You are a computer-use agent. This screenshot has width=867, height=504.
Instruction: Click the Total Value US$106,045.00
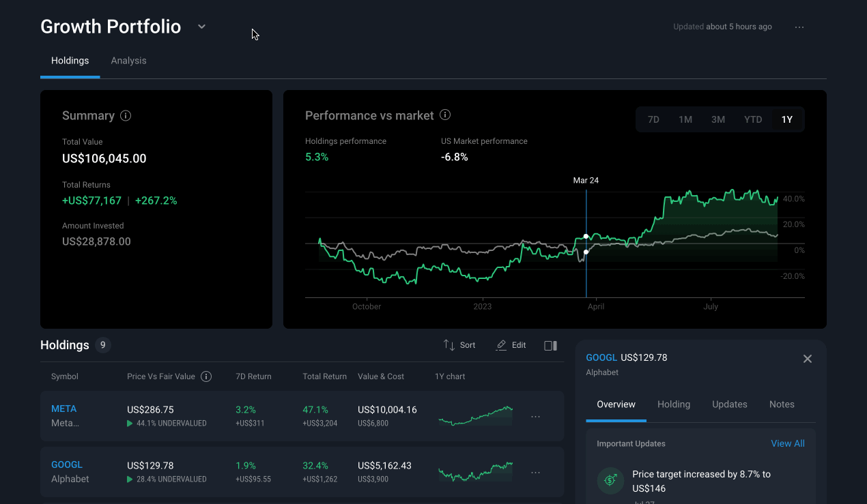click(104, 159)
